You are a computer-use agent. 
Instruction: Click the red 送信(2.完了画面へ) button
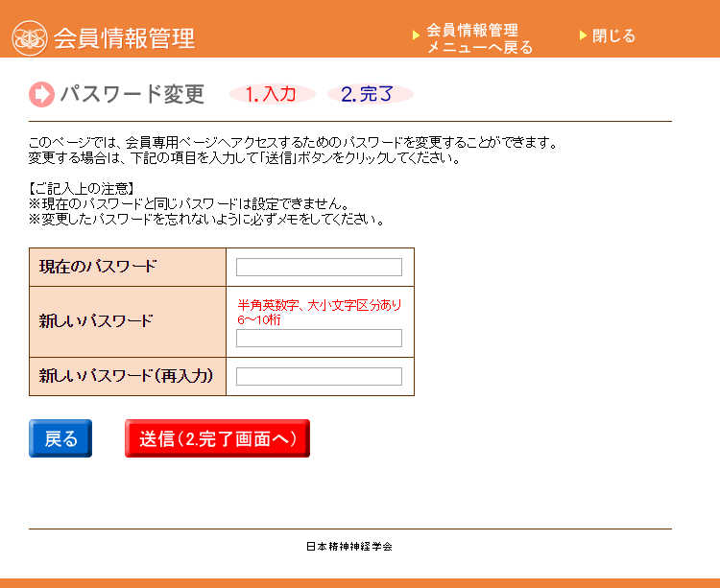point(218,438)
